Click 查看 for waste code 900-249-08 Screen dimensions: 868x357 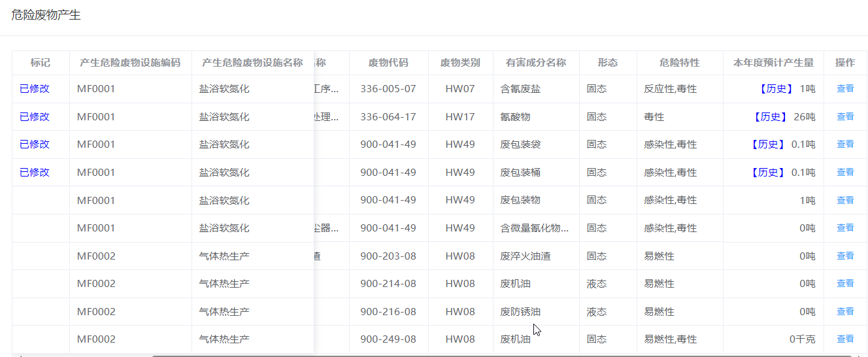(845, 339)
